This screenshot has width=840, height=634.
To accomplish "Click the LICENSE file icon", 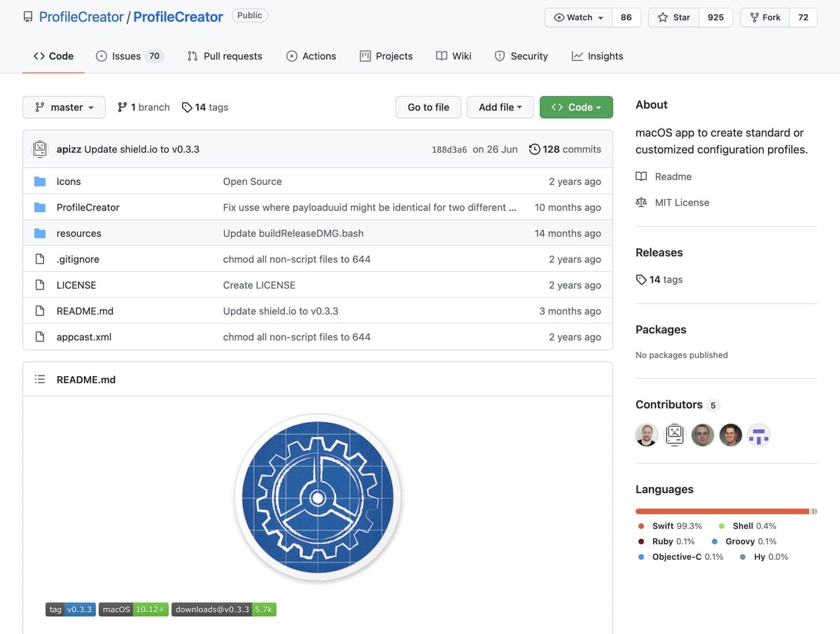I will coord(40,285).
